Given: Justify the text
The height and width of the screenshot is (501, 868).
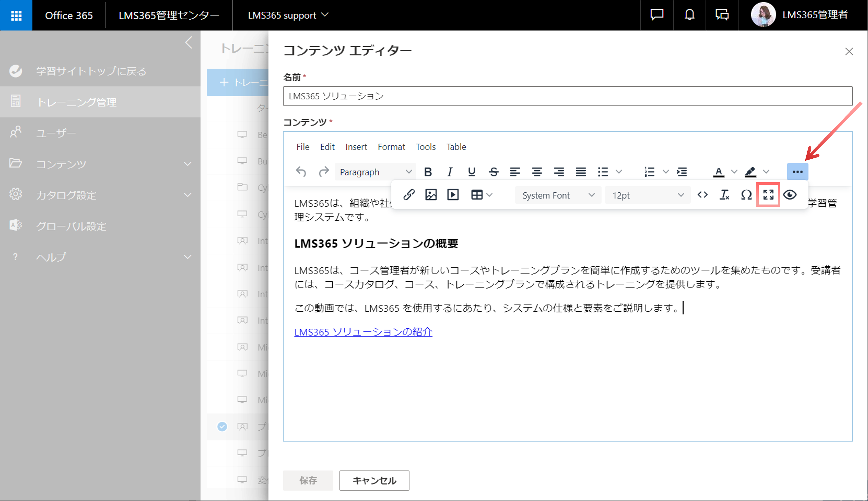Looking at the screenshot, I should pos(581,172).
